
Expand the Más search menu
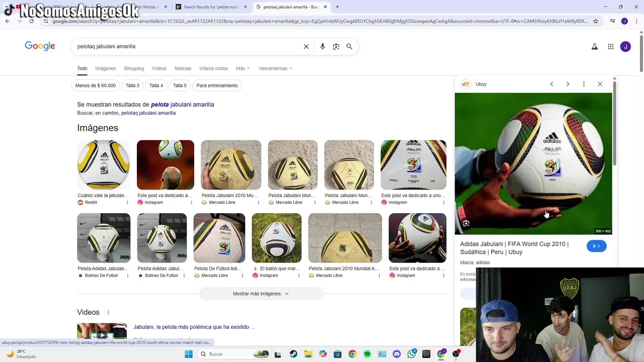coord(243,68)
